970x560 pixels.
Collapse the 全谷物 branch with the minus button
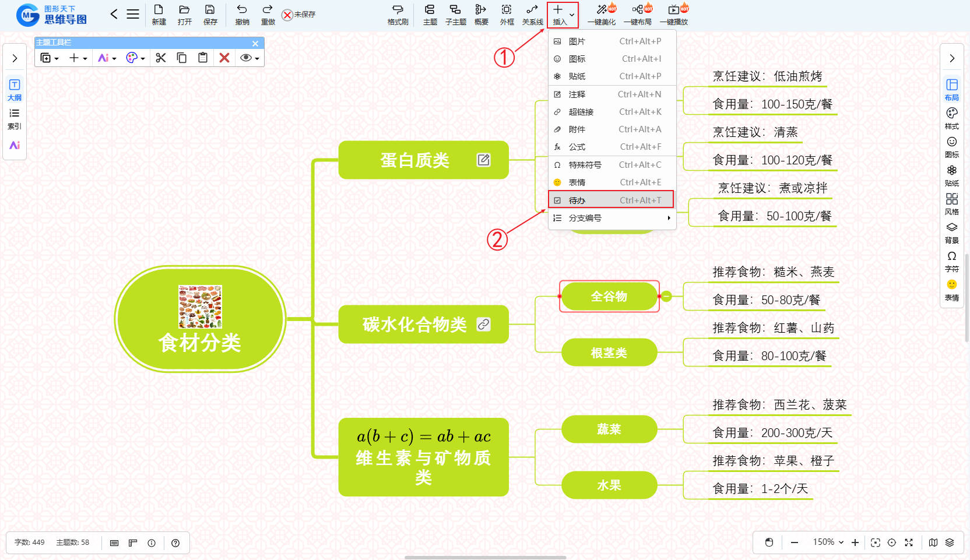pyautogui.click(x=667, y=296)
